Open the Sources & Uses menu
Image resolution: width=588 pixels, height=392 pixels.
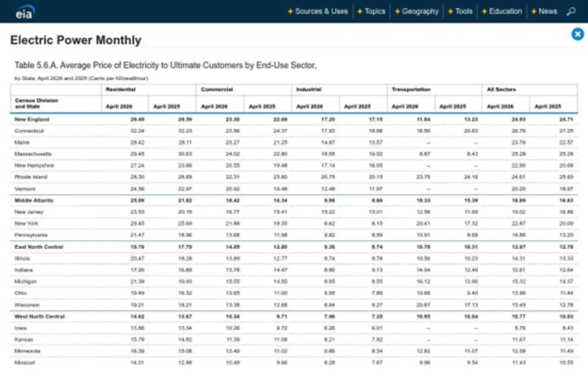click(x=318, y=11)
